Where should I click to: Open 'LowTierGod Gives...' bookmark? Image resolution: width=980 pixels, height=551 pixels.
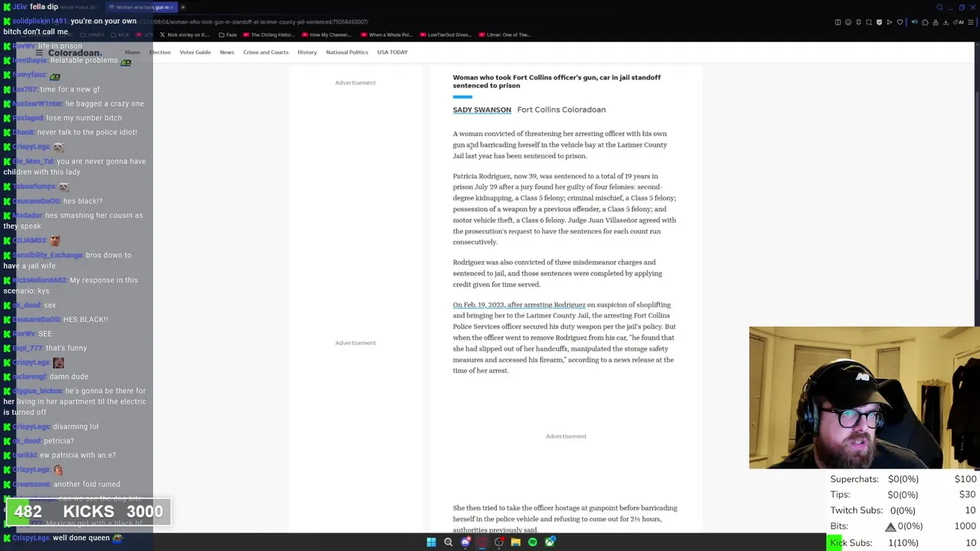pyautogui.click(x=445, y=34)
